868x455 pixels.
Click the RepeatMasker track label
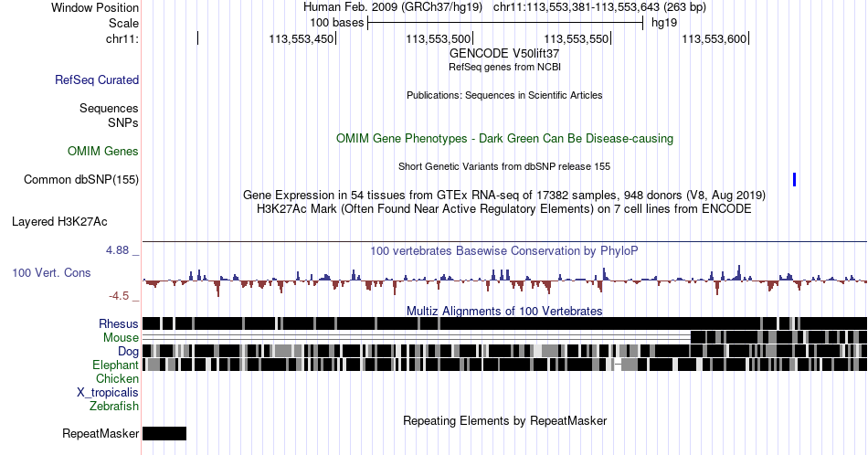(101, 433)
